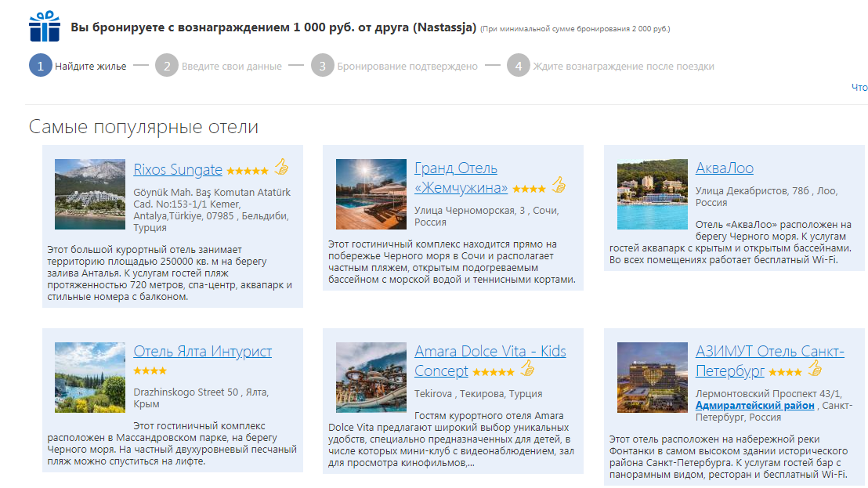
Task: Click the Гранд Отель «Жемчужина» pool photo
Action: click(x=371, y=194)
